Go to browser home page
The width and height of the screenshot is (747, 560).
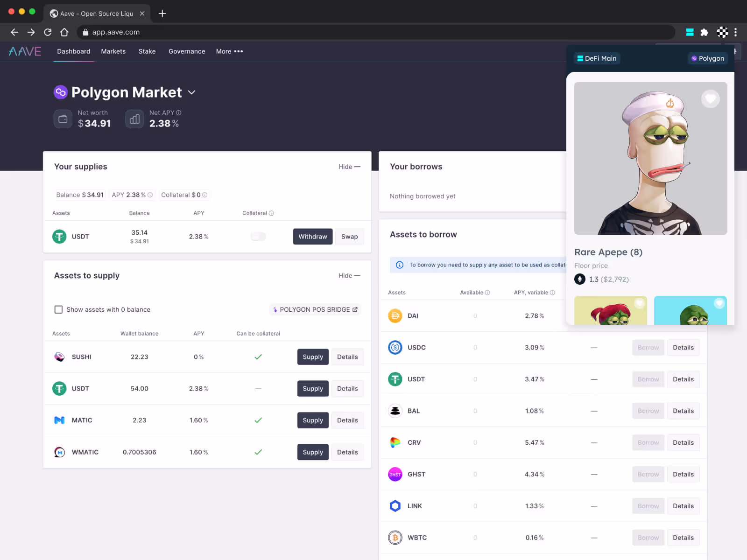(64, 32)
